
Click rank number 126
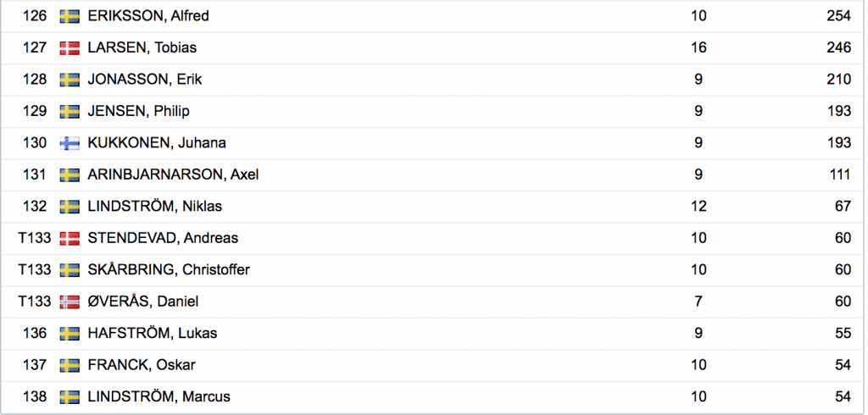click(x=35, y=16)
